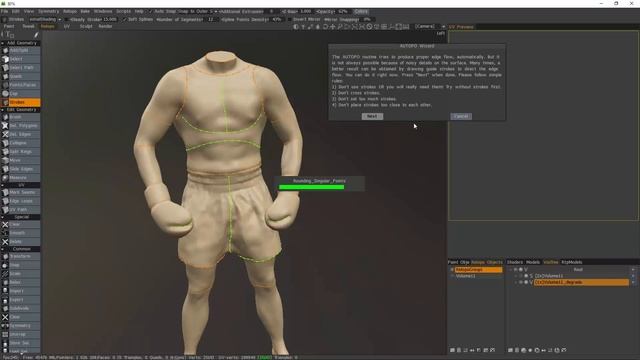Adjust the Opacity slider
The image size is (640, 360).
[332, 11]
